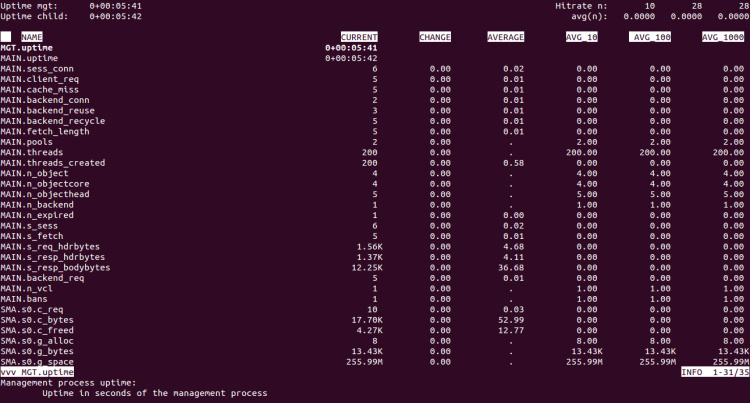Screen dimensions: 750x403
Task: Select the AVG_1000 column header
Action: (x=724, y=37)
